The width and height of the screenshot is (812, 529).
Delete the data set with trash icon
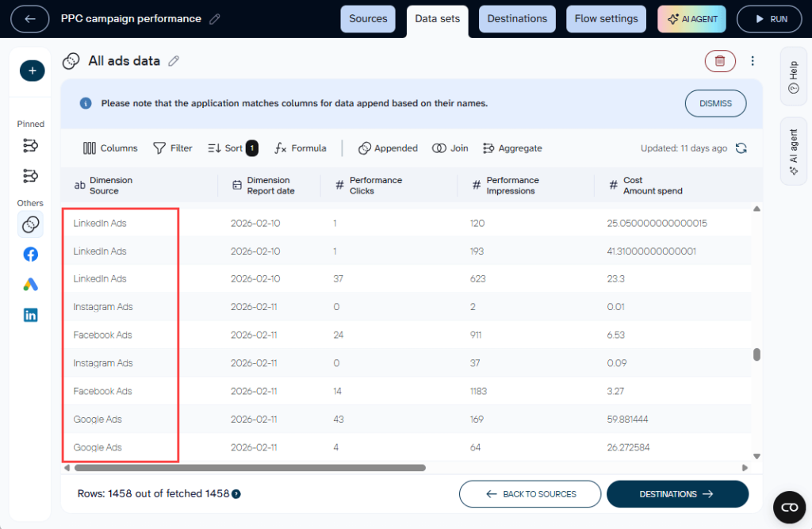[719, 61]
